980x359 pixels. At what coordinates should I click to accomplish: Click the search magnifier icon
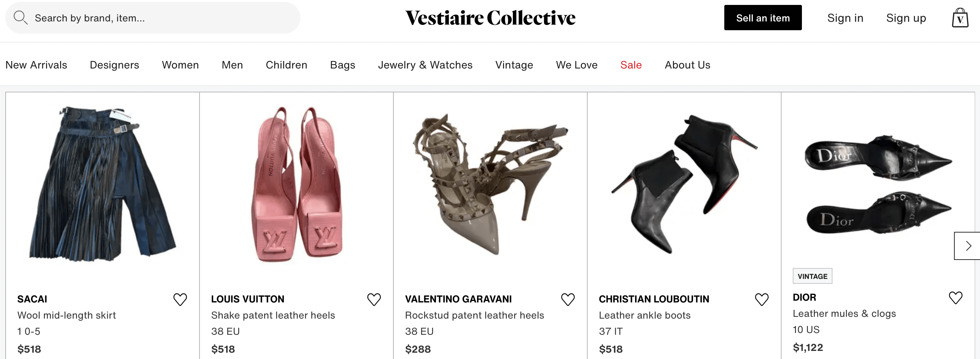20,18
